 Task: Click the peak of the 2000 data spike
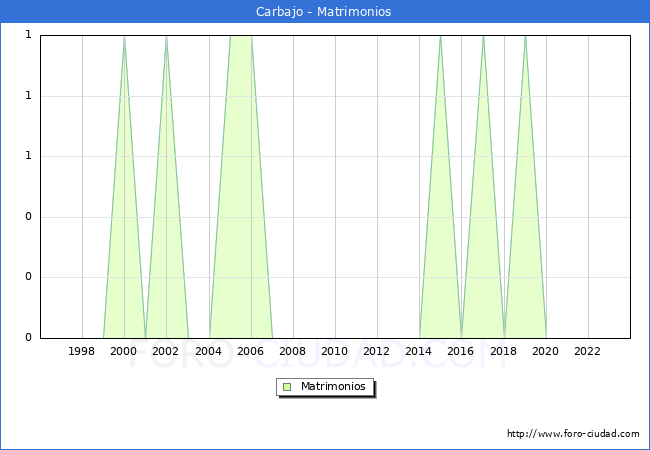pyautogui.click(x=124, y=37)
